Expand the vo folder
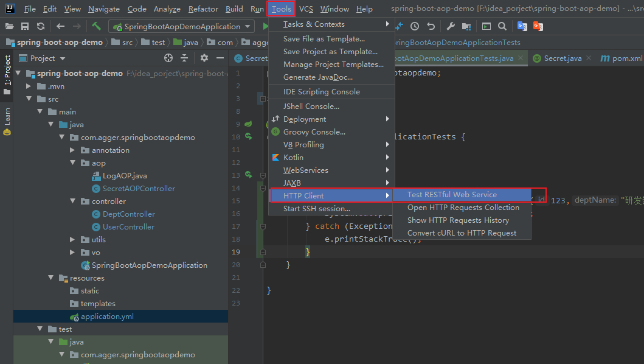The image size is (644, 364). (x=73, y=252)
